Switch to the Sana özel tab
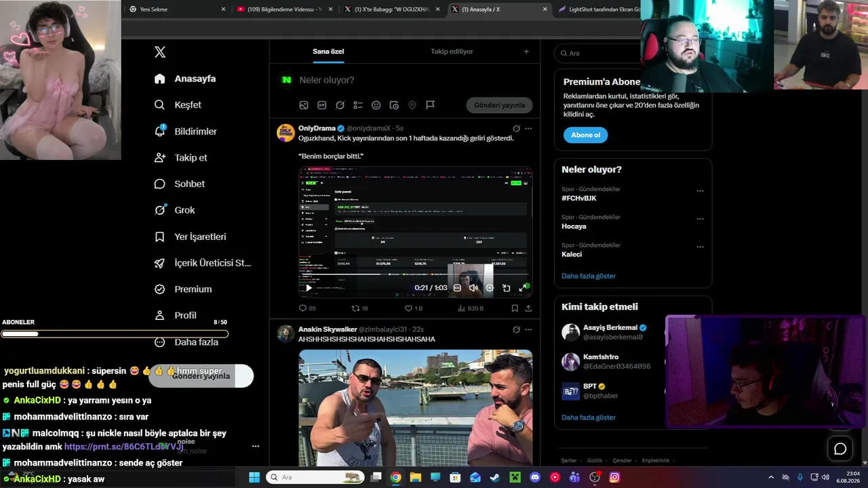 click(x=328, y=52)
